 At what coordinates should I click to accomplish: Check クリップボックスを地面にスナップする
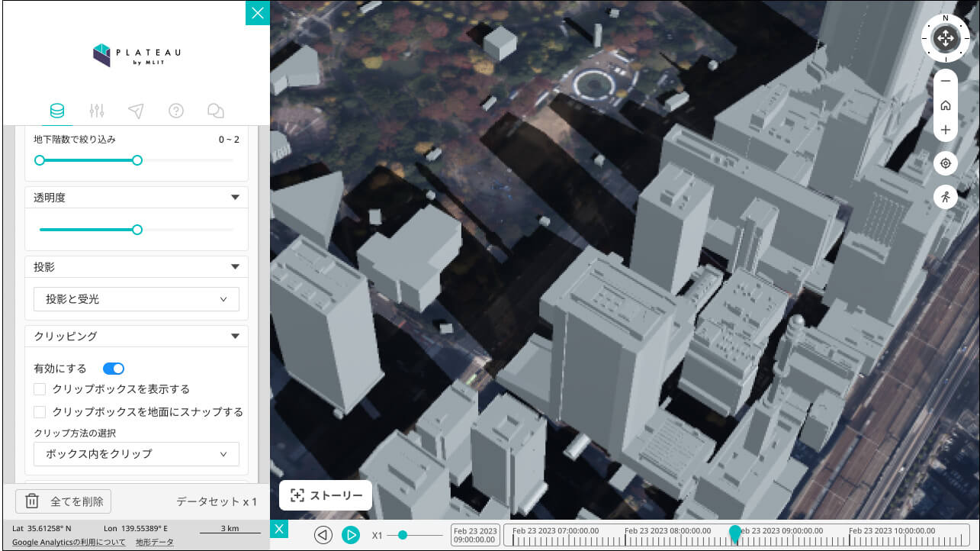40,412
